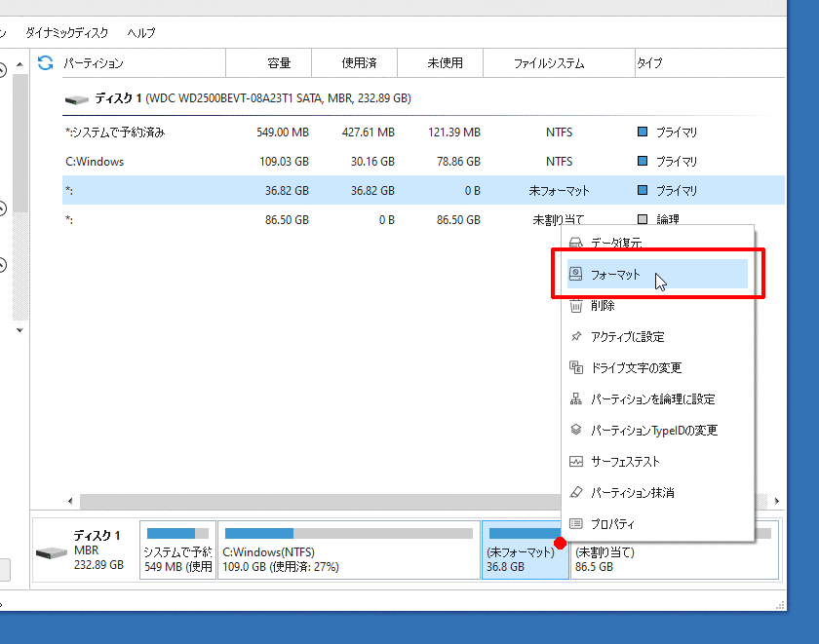Click the ファイルシステム column header
This screenshot has width=819, height=644.
[x=549, y=63]
